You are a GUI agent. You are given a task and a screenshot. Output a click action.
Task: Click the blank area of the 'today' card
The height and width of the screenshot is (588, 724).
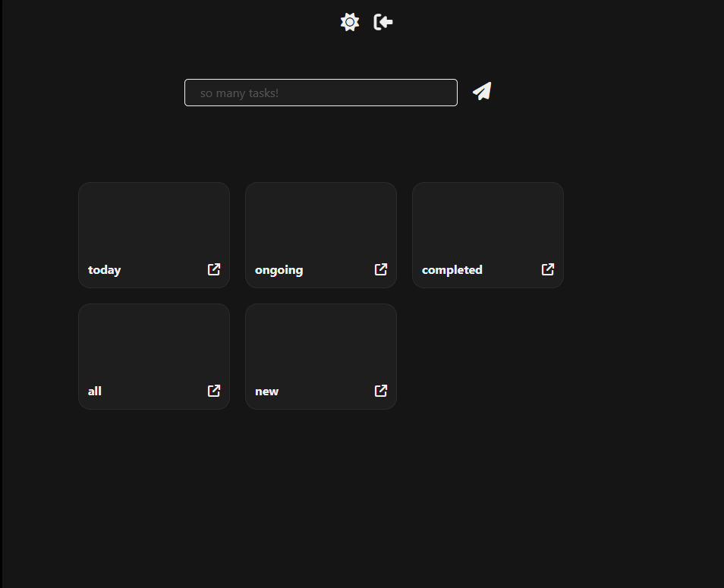click(x=154, y=220)
